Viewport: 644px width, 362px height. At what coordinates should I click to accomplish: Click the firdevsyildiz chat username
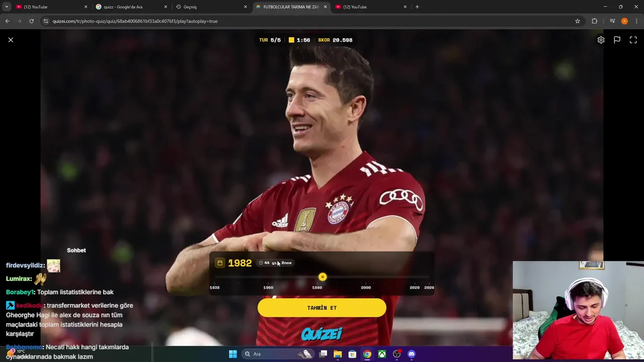pos(25,265)
